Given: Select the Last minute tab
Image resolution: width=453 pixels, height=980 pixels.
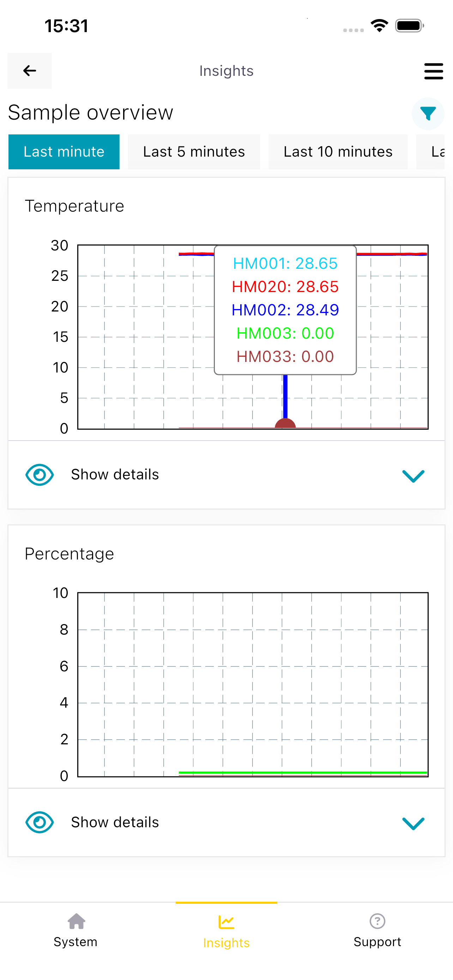Looking at the screenshot, I should [x=64, y=152].
